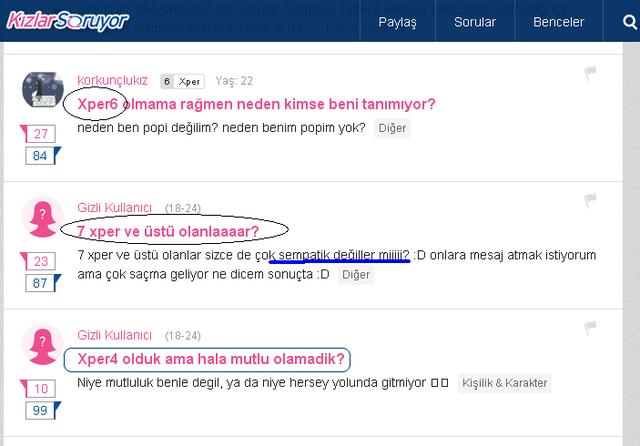Click the 'Yaş: 22' text
The image size is (640, 446).
pyautogui.click(x=234, y=81)
